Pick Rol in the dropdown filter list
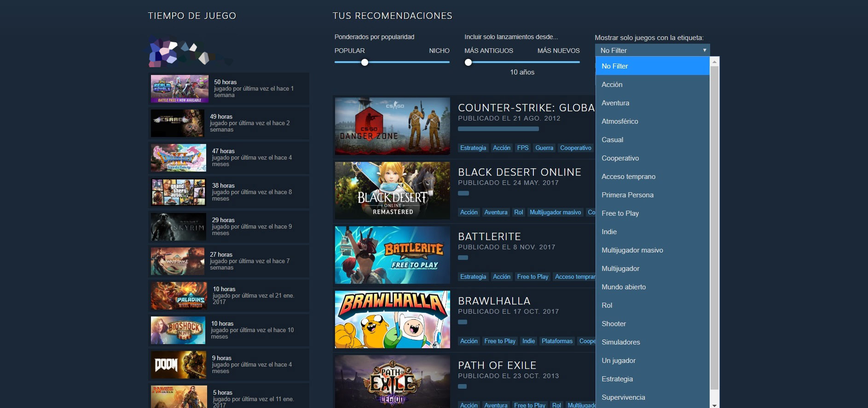The width and height of the screenshot is (868, 408). (x=652, y=305)
